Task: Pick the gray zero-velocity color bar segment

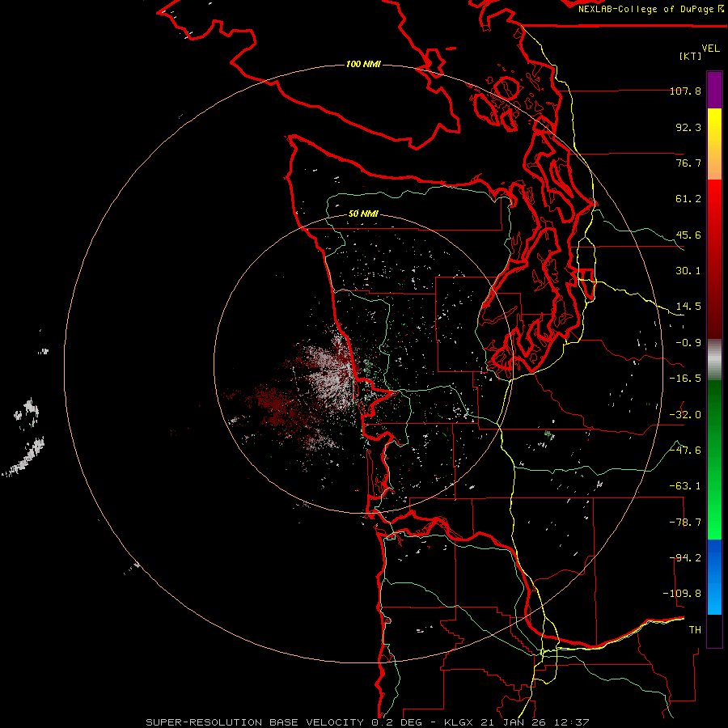Action: click(x=714, y=358)
